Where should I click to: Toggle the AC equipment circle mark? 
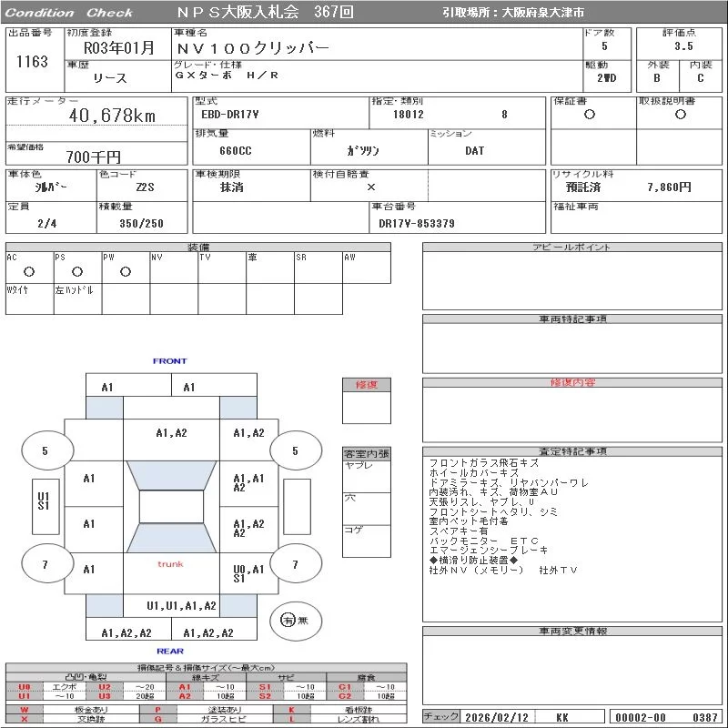pyautogui.click(x=29, y=271)
